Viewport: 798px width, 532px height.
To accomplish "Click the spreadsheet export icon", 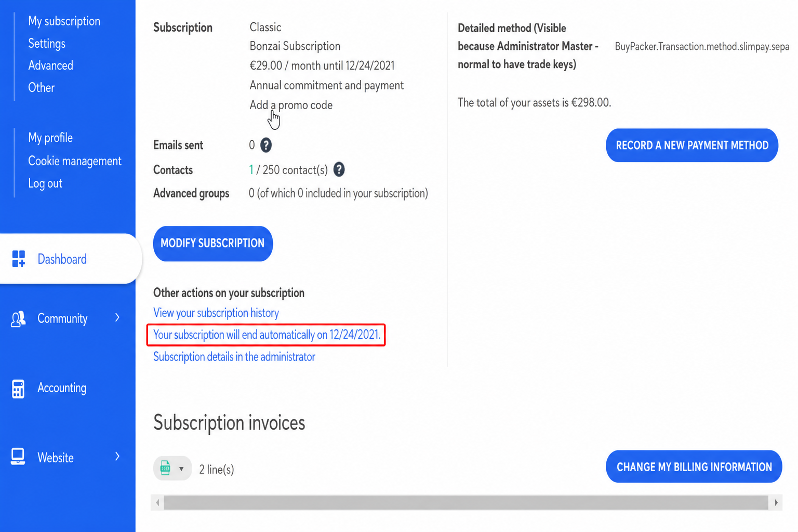I will point(165,469).
